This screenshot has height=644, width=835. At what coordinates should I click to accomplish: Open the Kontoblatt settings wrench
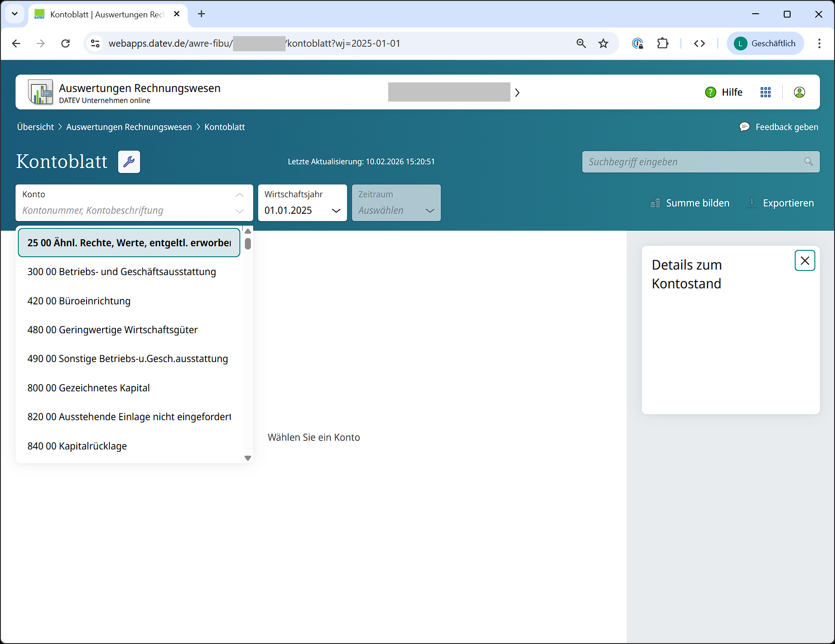[129, 162]
